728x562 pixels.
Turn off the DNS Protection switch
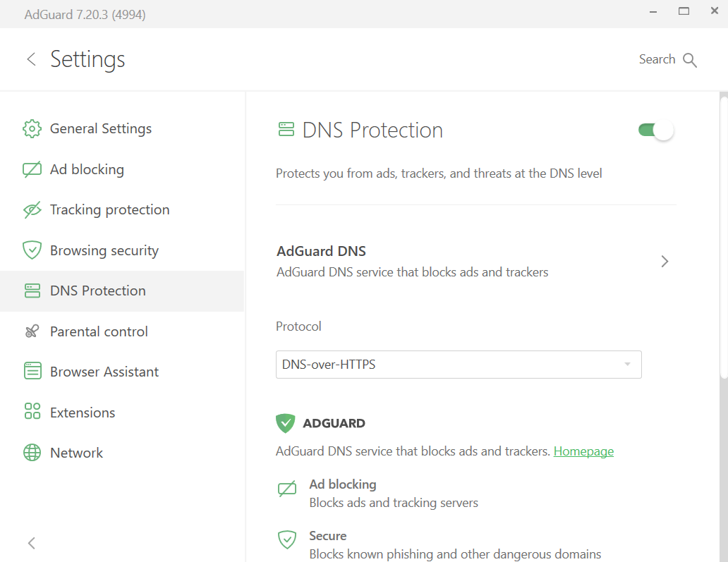tap(655, 130)
